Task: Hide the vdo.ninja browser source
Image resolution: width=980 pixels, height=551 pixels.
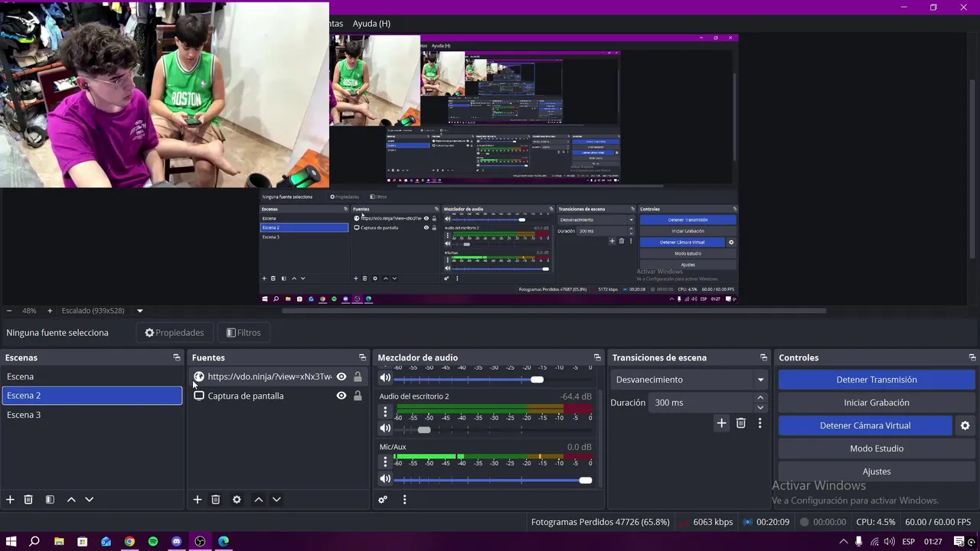Action: click(x=341, y=377)
